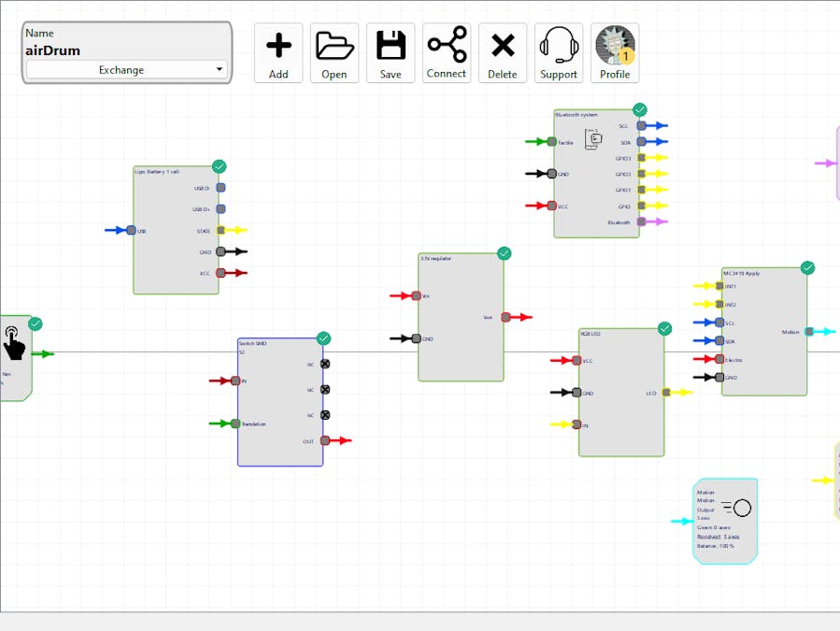Click the Switch SMD block green checkmark
The image size is (840, 631).
tap(323, 338)
